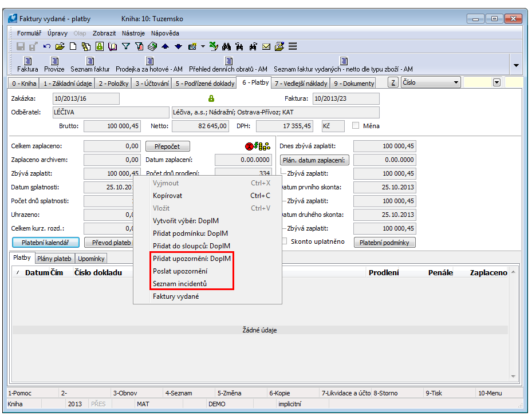Switch to the '2 - Položky' tab
This screenshot has height=416, width=532.
[112, 84]
